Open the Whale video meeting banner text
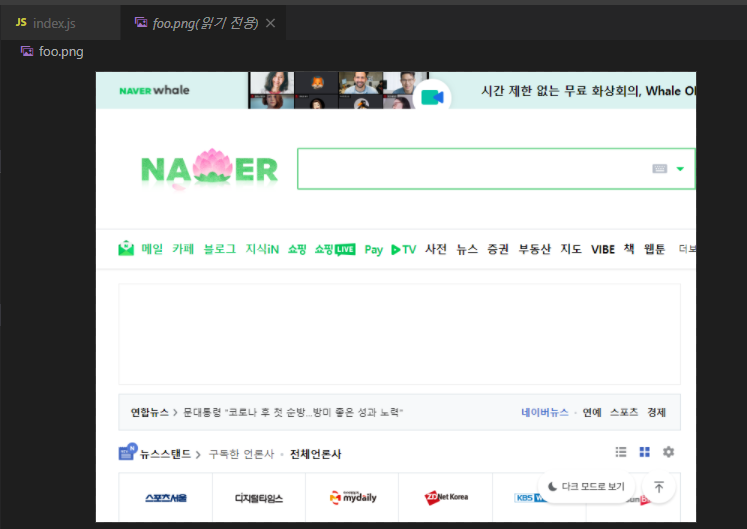The height and width of the screenshot is (529, 747). (x=588, y=91)
